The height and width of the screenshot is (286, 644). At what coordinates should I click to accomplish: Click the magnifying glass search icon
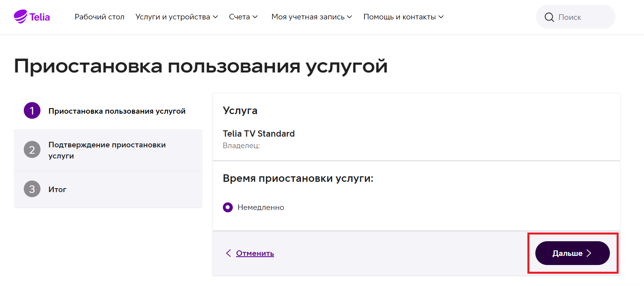pyautogui.click(x=549, y=17)
